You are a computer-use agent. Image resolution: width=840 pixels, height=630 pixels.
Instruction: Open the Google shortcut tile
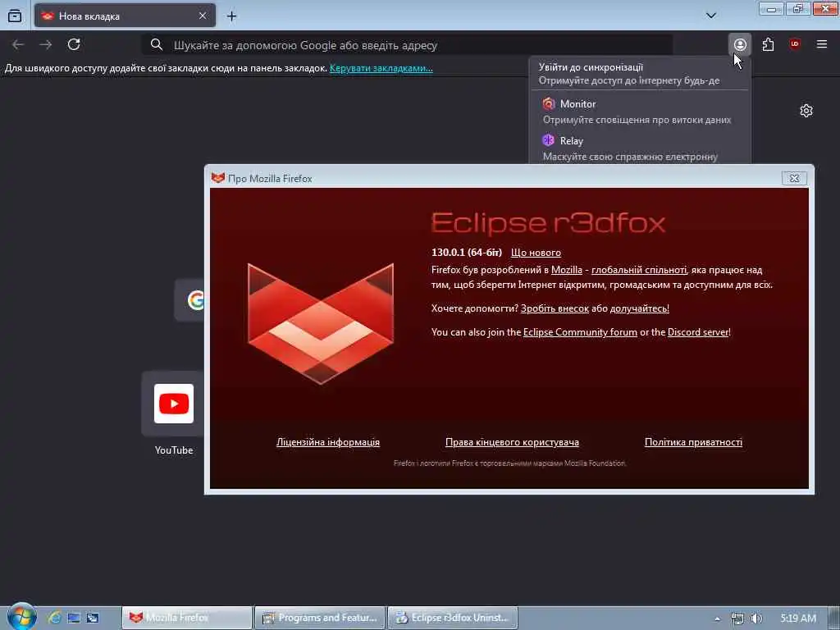[x=189, y=300]
